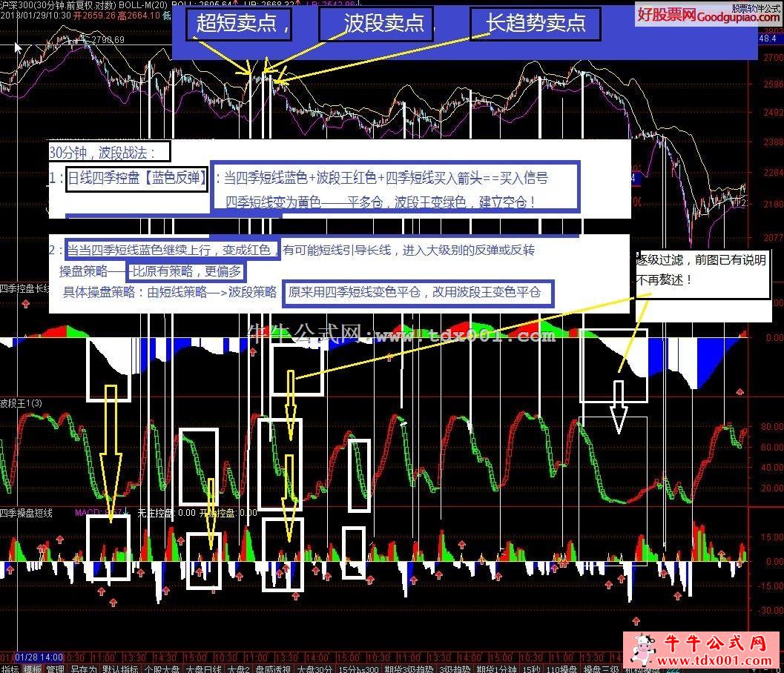Switch to the 操盘三级 template tab
The image size is (784, 673).
pos(601,669)
